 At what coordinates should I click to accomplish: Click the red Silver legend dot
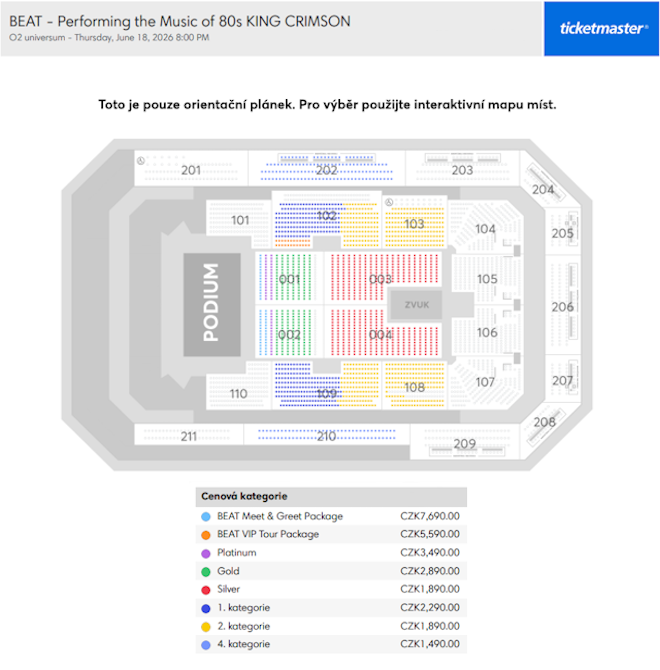pyautogui.click(x=205, y=589)
